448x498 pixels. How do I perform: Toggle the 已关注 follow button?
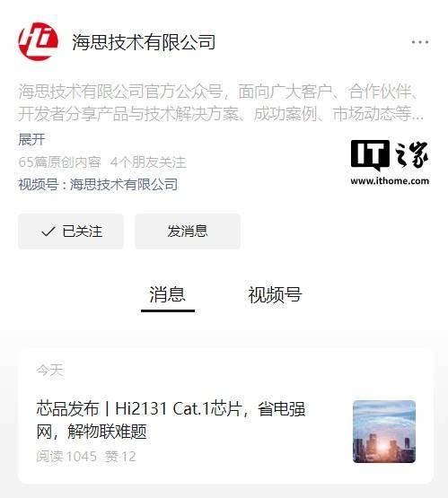click(71, 232)
